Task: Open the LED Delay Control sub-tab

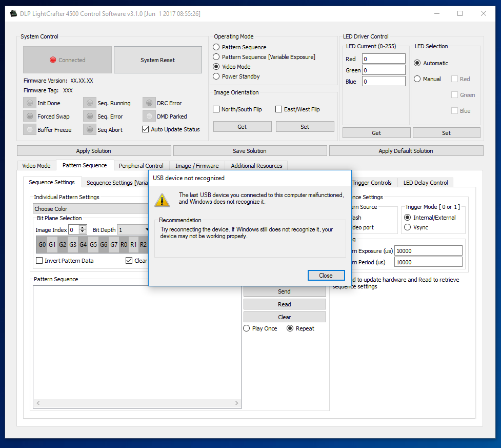Action: tap(426, 183)
